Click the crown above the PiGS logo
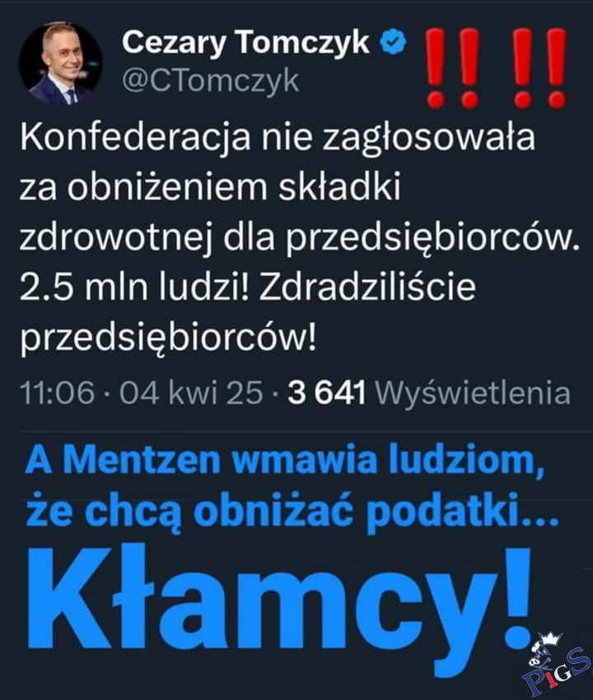 pos(551,637)
